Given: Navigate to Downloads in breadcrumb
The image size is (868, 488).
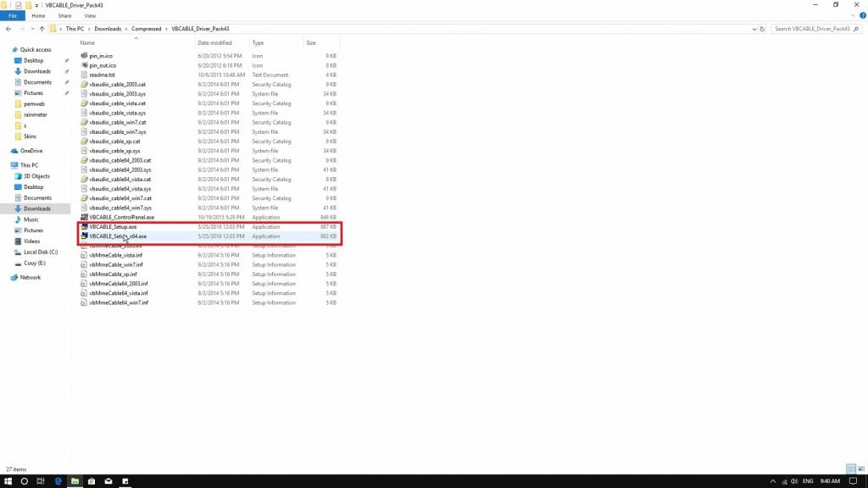Looking at the screenshot, I should pyautogui.click(x=108, y=29).
